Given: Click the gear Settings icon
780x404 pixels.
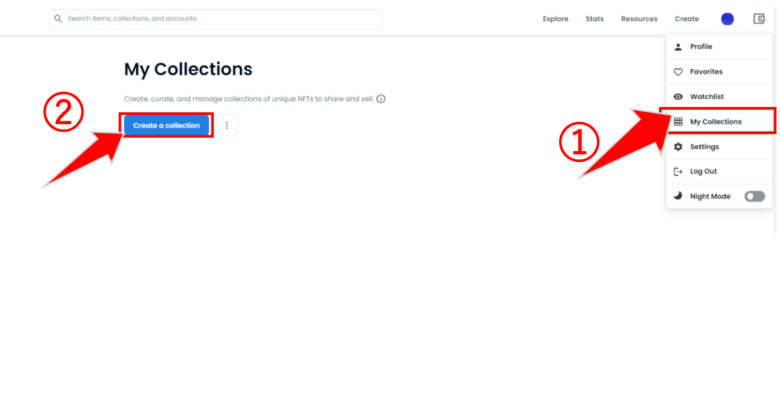Looking at the screenshot, I should [x=678, y=147].
